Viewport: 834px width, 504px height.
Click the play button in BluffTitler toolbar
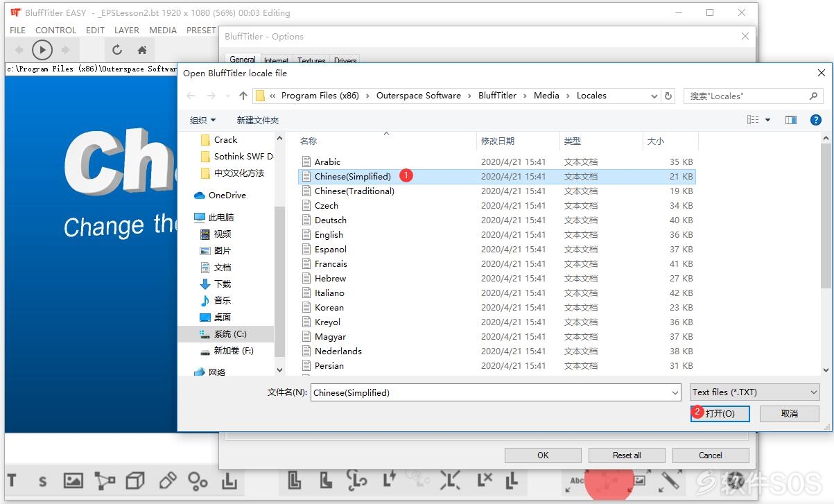(x=42, y=50)
